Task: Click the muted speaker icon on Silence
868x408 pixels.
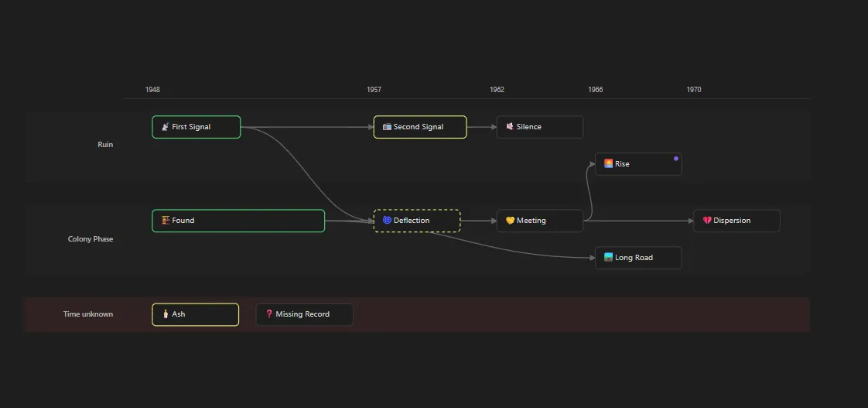Action: pyautogui.click(x=510, y=127)
